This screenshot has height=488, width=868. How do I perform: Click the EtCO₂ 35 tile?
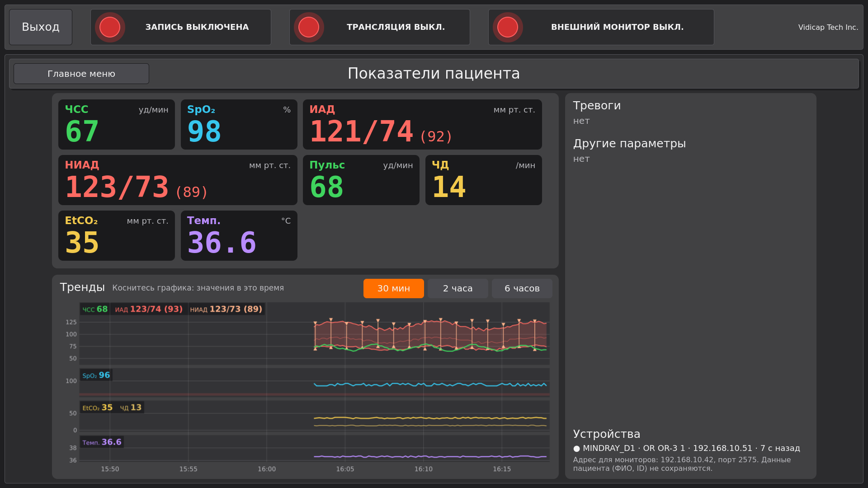point(117,235)
